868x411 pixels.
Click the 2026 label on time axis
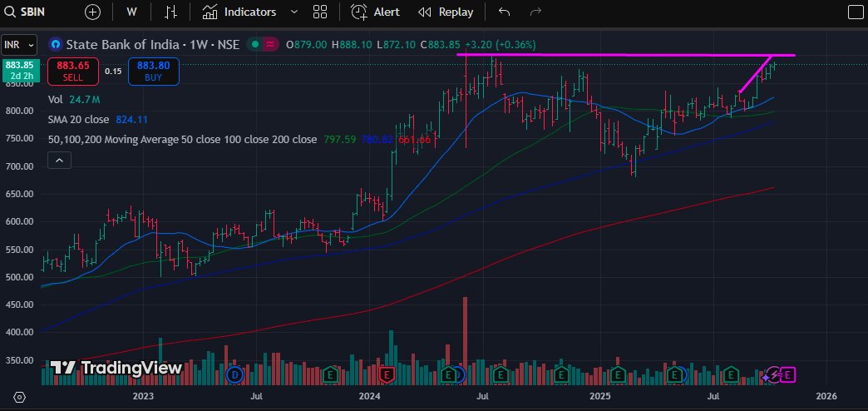tap(826, 397)
